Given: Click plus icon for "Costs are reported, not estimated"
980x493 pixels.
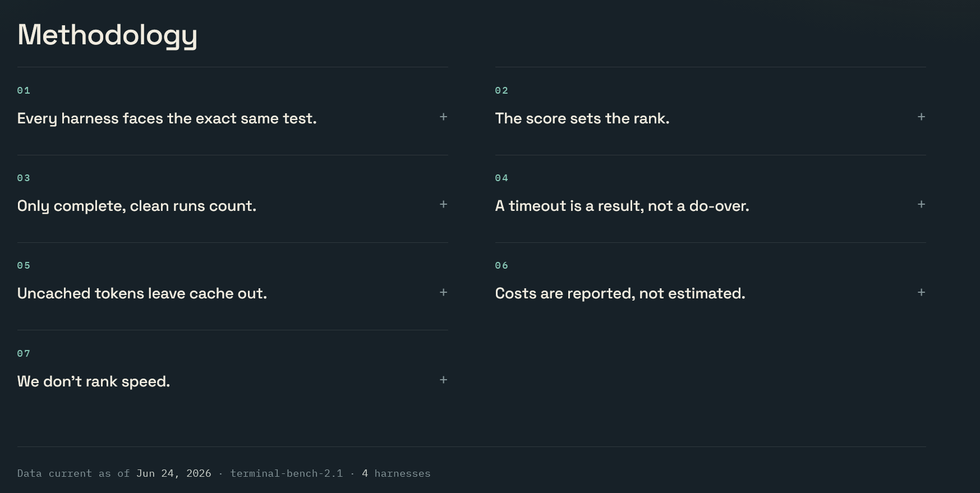Looking at the screenshot, I should click(x=921, y=292).
